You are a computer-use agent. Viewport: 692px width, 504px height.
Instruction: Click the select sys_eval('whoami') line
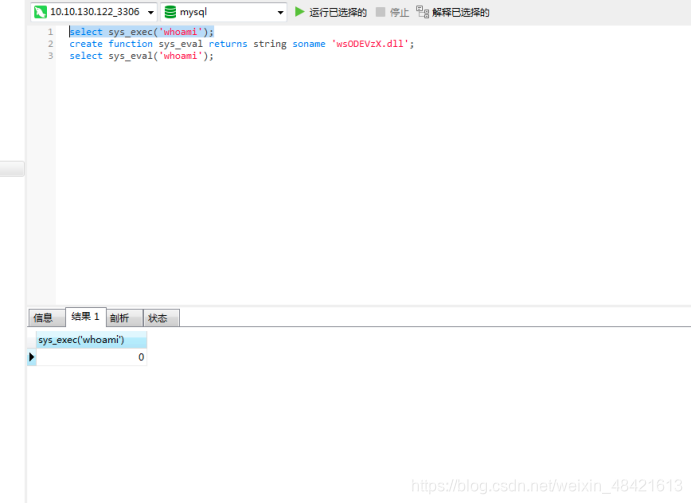pyautogui.click(x=142, y=56)
